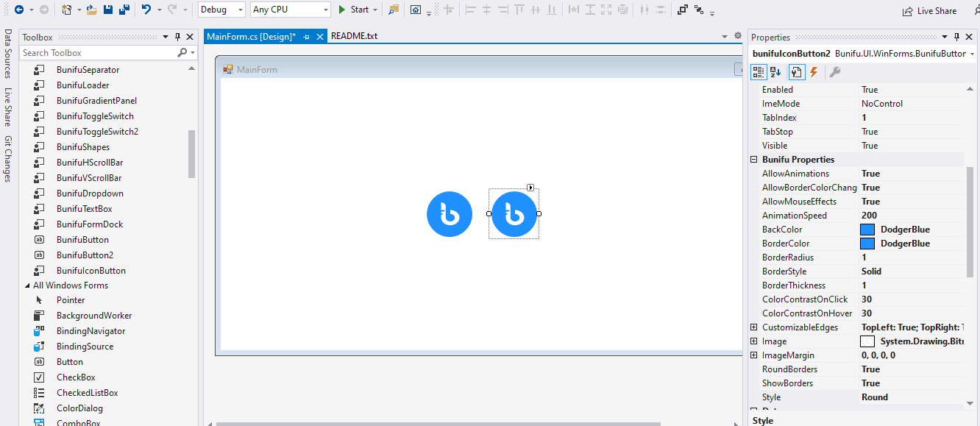
Task: Open the Live Share side tab
Action: click(8, 107)
